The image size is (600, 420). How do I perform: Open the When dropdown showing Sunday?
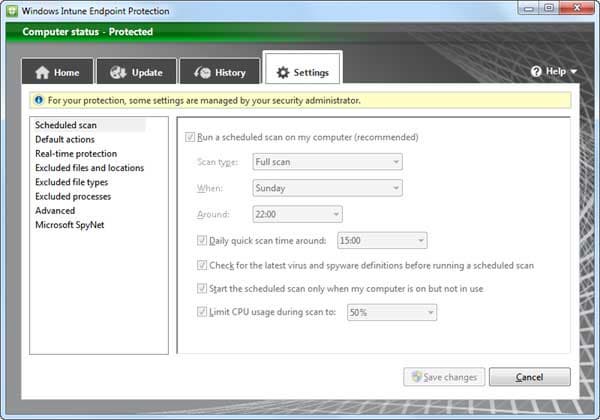(328, 188)
